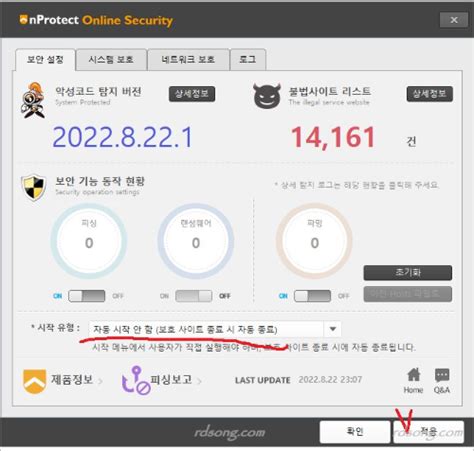
Task: Click the 초기화 reset button
Action: point(408,273)
